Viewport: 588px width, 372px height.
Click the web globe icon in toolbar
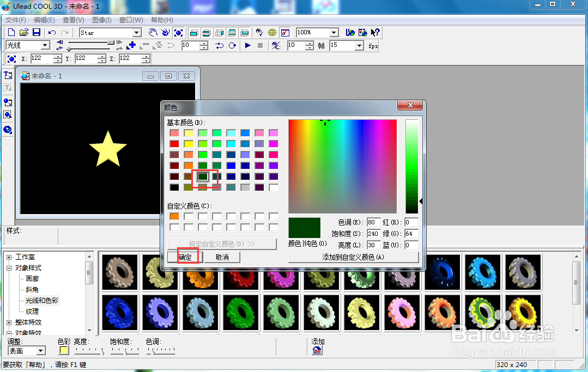coord(272,33)
